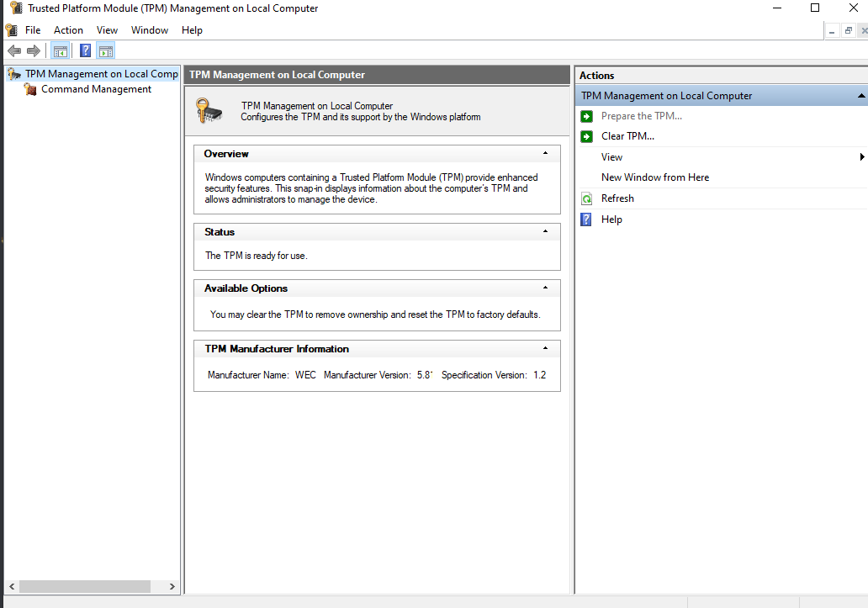Image resolution: width=868 pixels, height=608 pixels.
Task: Click 'Configures the TPM and its support' description
Action: tap(360, 117)
